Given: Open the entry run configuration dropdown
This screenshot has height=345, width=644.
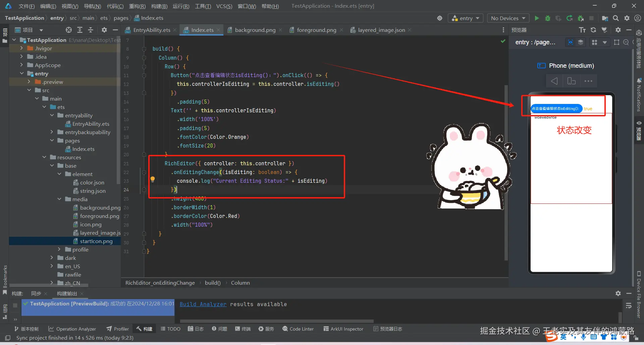Looking at the screenshot, I should pyautogui.click(x=466, y=18).
